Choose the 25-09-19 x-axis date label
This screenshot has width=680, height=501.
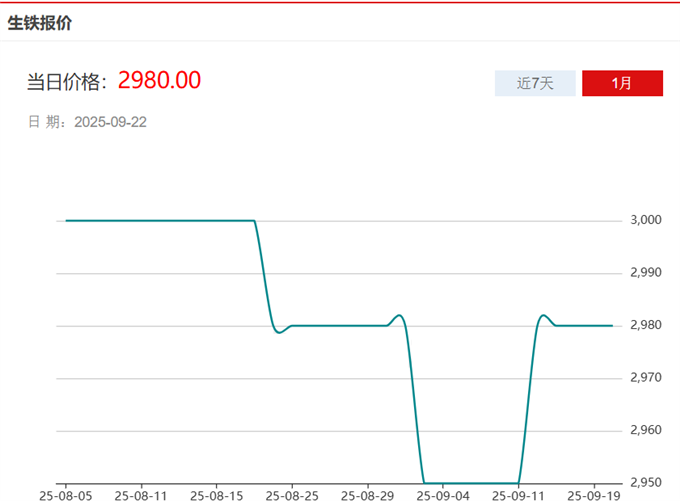coord(593,494)
